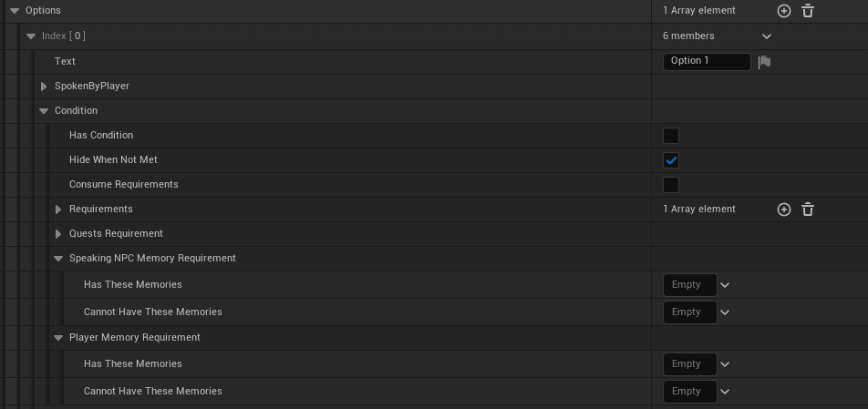Collapse the Condition section
The height and width of the screenshot is (409, 868).
click(x=44, y=111)
